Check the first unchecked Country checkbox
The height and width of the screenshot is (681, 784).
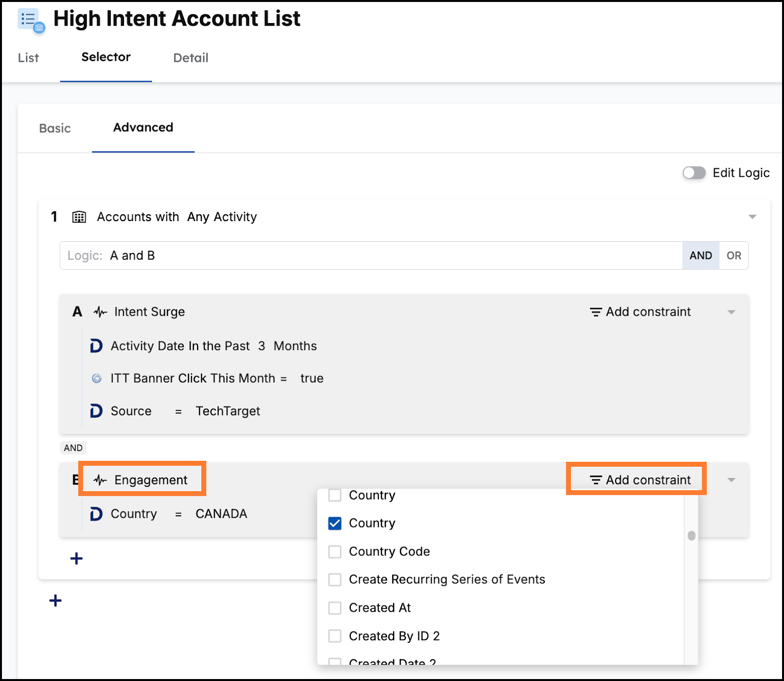click(x=335, y=495)
